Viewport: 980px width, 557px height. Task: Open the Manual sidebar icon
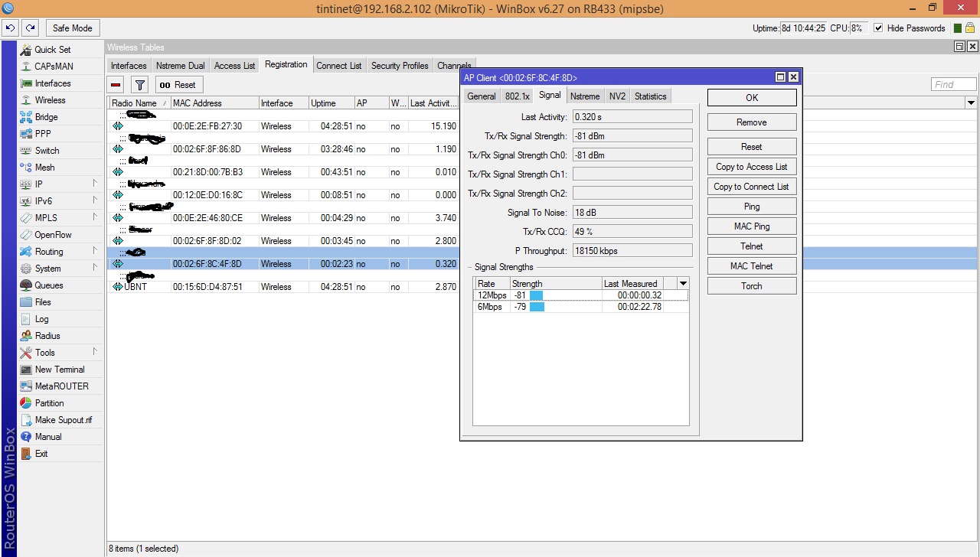[x=26, y=437]
